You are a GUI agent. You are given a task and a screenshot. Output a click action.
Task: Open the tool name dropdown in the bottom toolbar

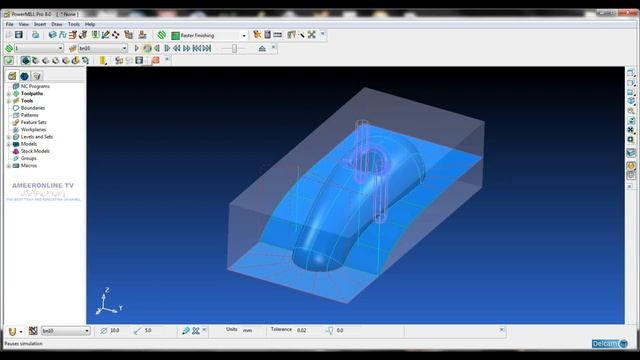[87, 331]
